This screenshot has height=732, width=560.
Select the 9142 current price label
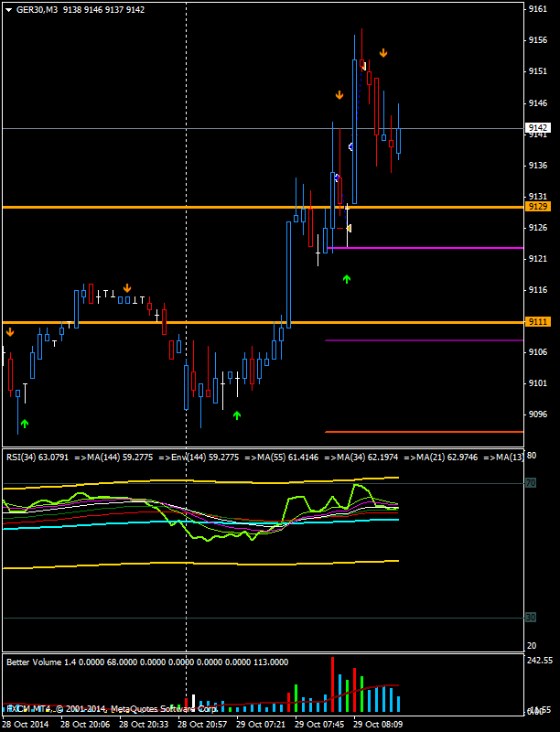[538, 128]
